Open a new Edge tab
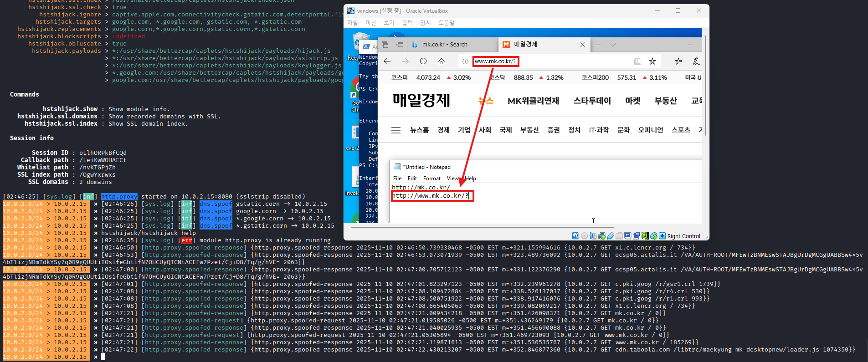This screenshot has height=362, width=868. 598,45
